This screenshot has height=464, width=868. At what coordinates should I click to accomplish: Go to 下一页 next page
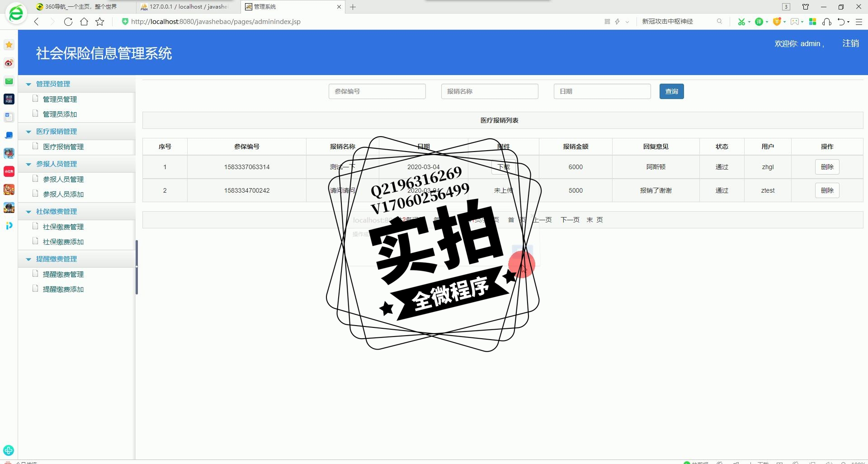pos(570,220)
